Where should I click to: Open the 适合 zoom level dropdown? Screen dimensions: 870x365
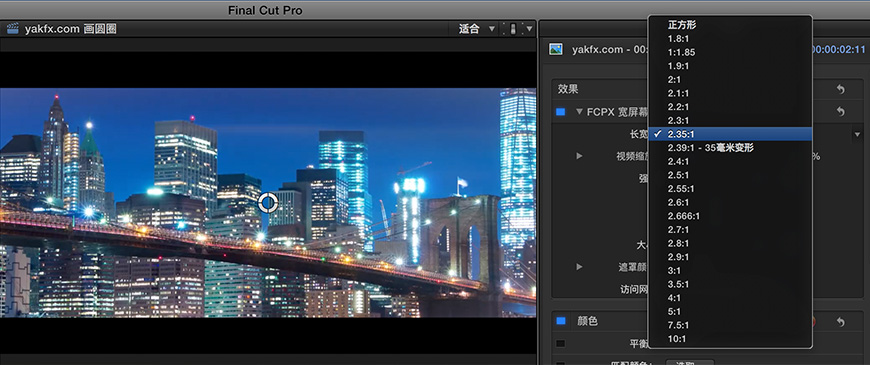coord(477,29)
